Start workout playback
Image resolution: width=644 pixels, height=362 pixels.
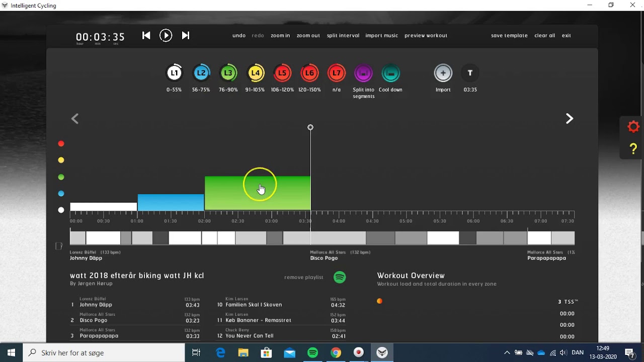point(166,35)
